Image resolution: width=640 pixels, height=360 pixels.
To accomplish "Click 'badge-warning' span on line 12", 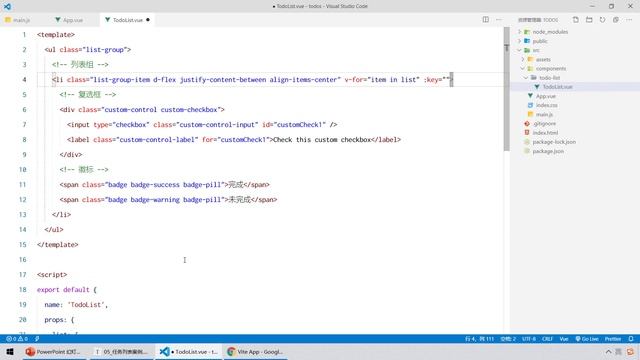I will click(168, 200).
